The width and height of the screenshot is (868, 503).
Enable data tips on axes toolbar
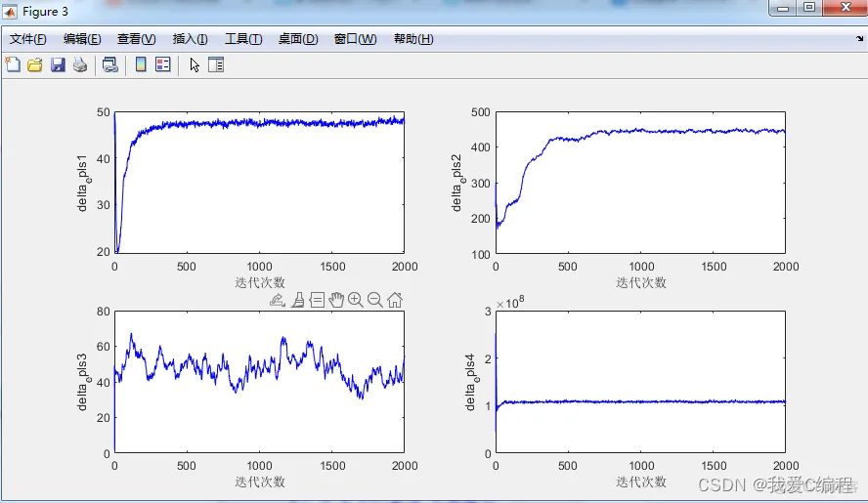click(317, 300)
